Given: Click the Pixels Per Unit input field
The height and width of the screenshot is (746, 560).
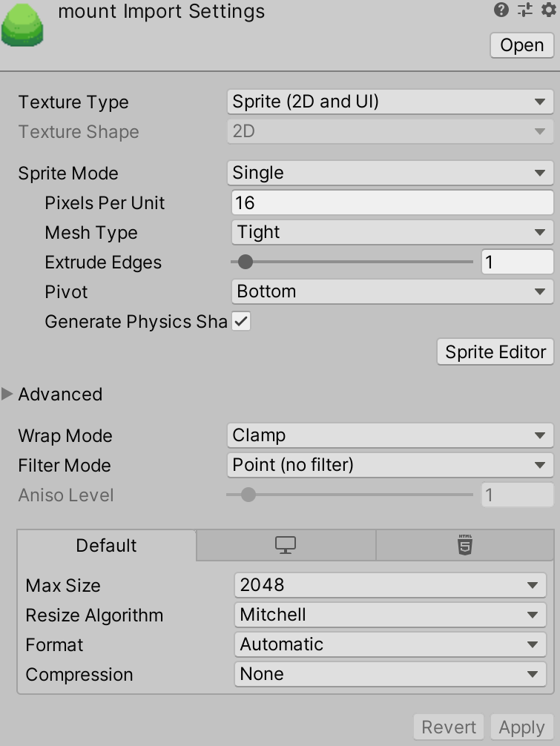Looking at the screenshot, I should tap(392, 202).
